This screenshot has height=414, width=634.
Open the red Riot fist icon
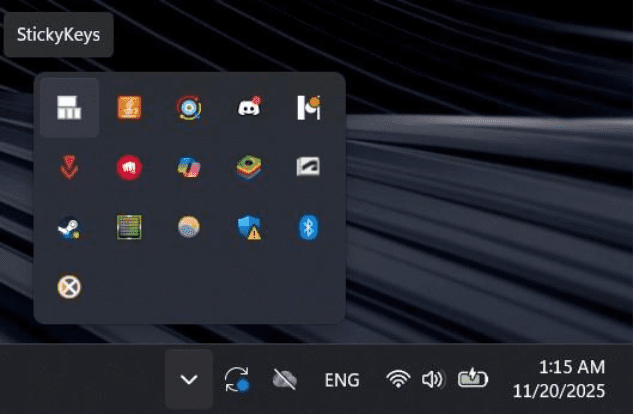coord(129,167)
